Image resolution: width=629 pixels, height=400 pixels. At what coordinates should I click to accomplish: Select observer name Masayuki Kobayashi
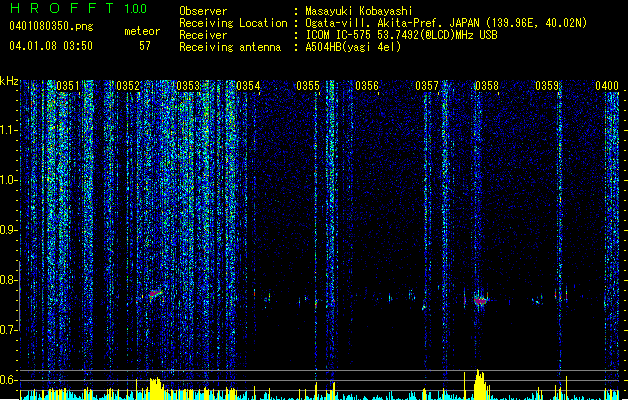coord(359,11)
